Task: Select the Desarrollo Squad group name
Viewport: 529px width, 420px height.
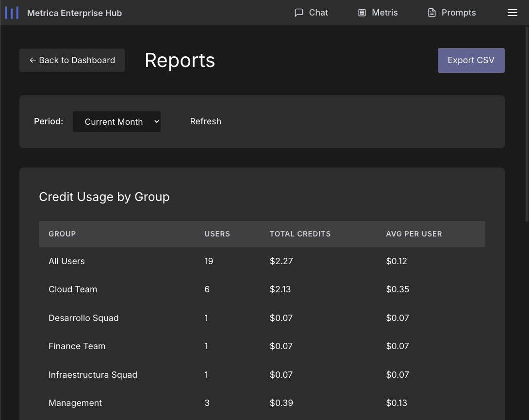Action: pos(83,318)
